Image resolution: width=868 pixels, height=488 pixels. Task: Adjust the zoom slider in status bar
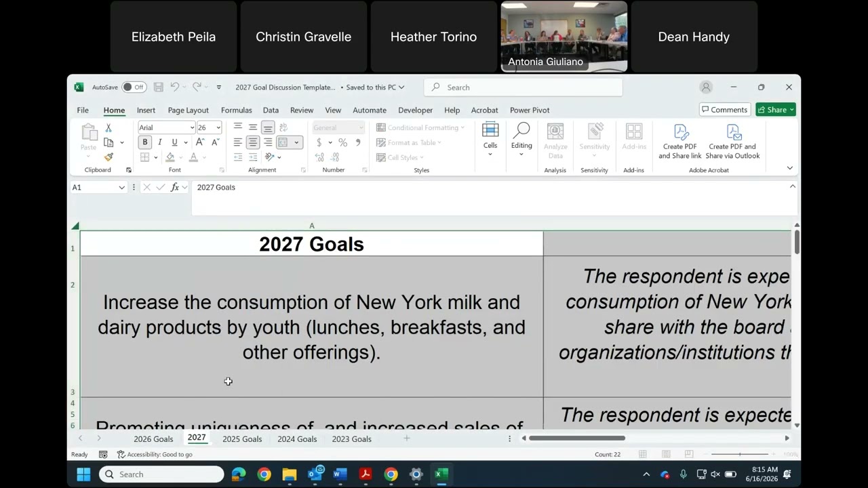740,454
